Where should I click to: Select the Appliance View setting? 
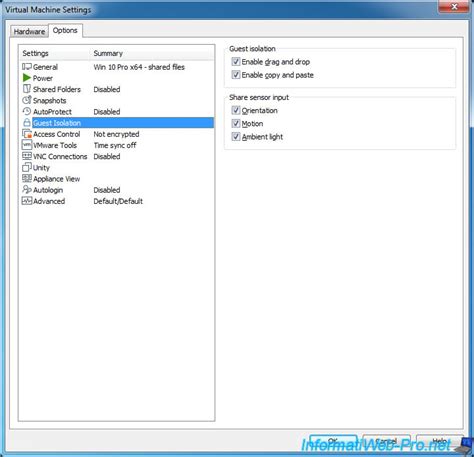pos(57,179)
